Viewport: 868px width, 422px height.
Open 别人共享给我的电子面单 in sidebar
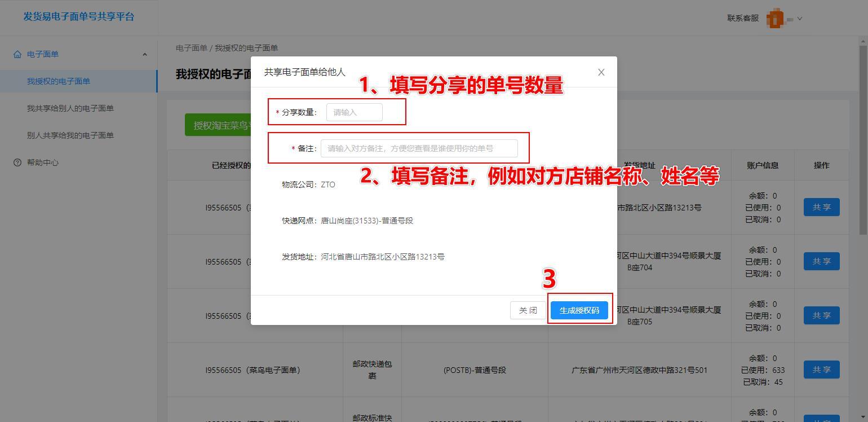(70, 135)
